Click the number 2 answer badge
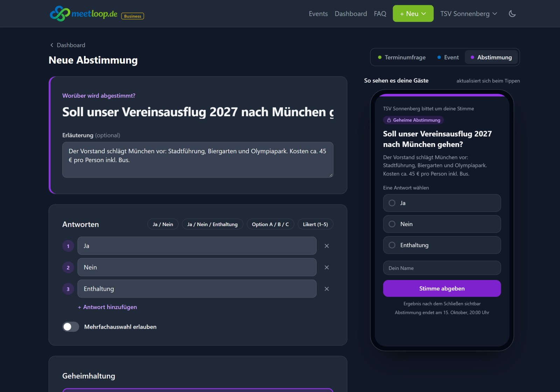Screen dimensions: 560x392 [x=68, y=268]
